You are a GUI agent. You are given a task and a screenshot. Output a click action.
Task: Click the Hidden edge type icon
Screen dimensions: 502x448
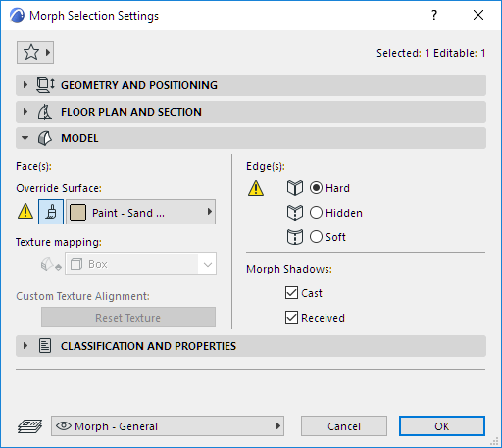point(295,213)
